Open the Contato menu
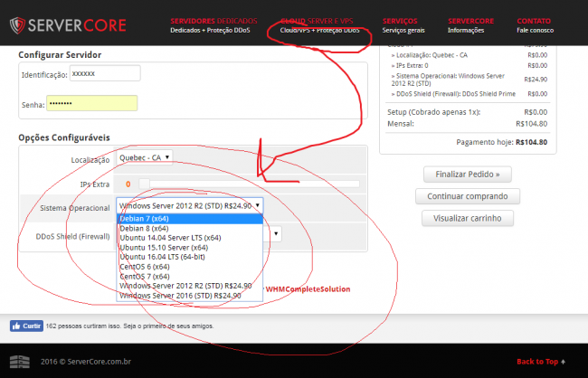This screenshot has height=378, width=588. (535, 25)
